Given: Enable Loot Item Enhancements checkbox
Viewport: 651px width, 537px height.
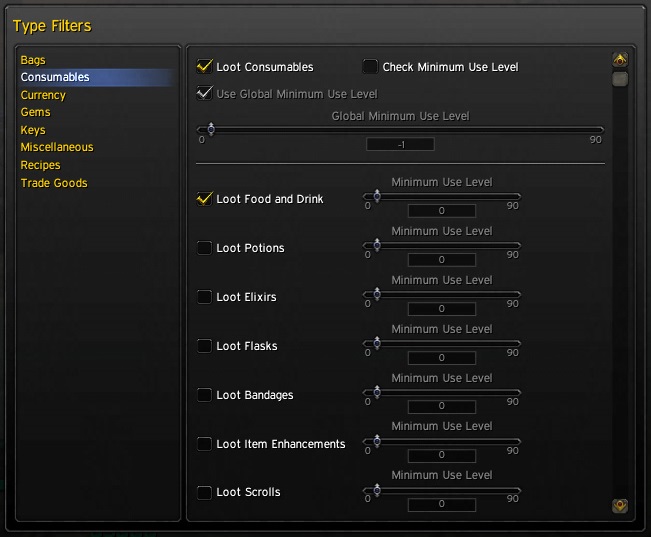Looking at the screenshot, I should [204, 444].
